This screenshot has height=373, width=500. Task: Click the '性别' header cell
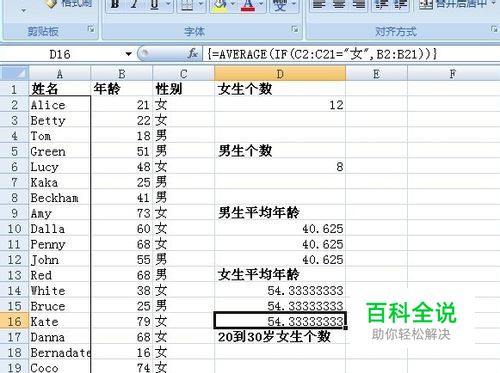point(183,89)
